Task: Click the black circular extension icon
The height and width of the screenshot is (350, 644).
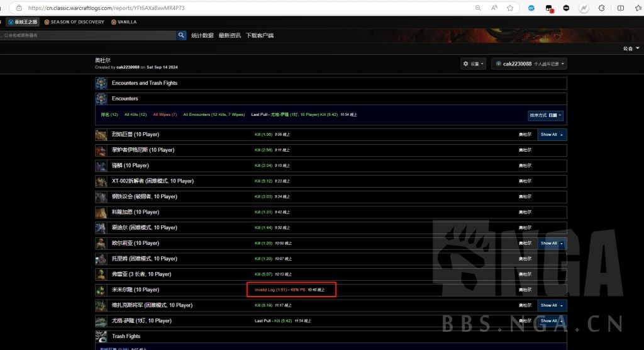Action: (567, 8)
